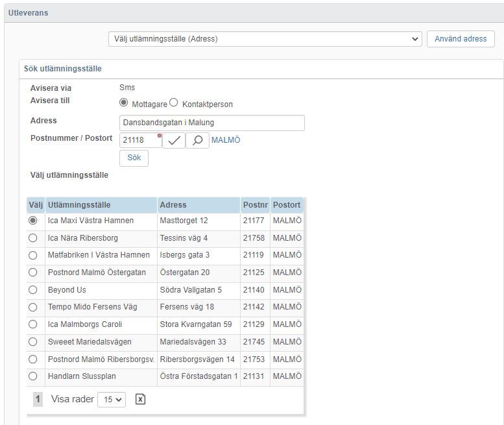The width and height of the screenshot is (504, 425).
Task: Select Mottagare radio button
Action: [x=123, y=103]
